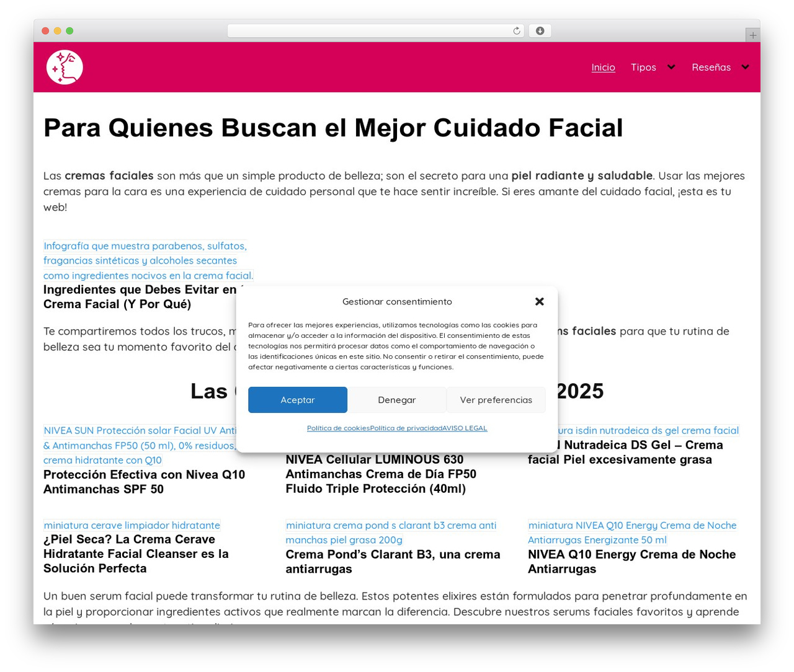Open the Reseñas menu item
Image resolution: width=794 pixels, height=672 pixels.
tap(711, 67)
